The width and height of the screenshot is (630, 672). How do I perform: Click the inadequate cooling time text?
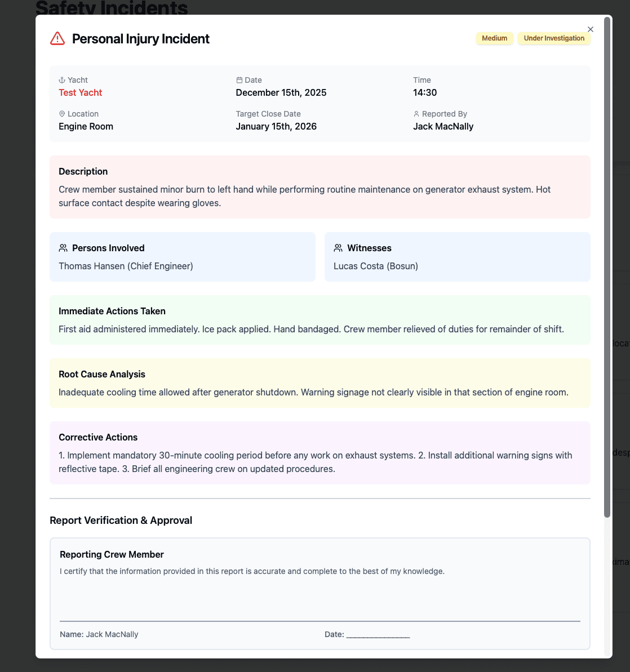313,392
